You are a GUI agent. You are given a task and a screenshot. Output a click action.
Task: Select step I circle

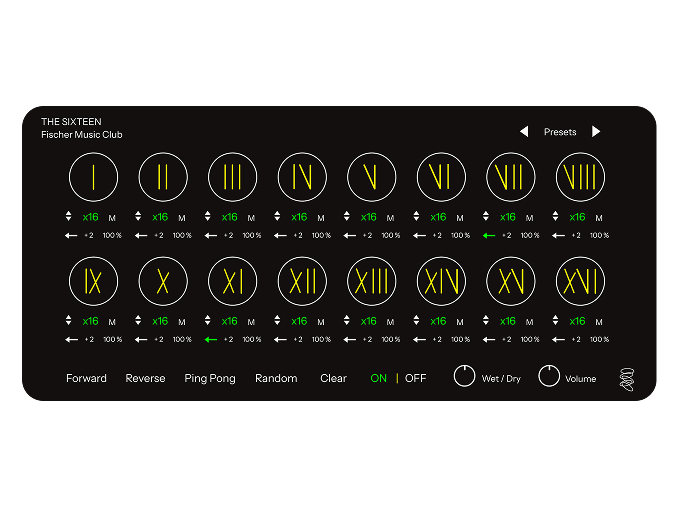(93, 177)
